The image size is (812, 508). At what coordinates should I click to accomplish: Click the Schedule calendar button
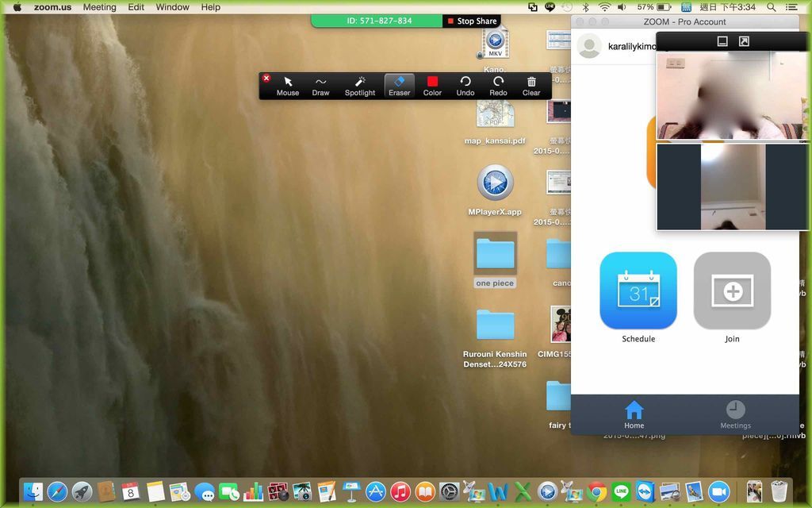point(638,291)
